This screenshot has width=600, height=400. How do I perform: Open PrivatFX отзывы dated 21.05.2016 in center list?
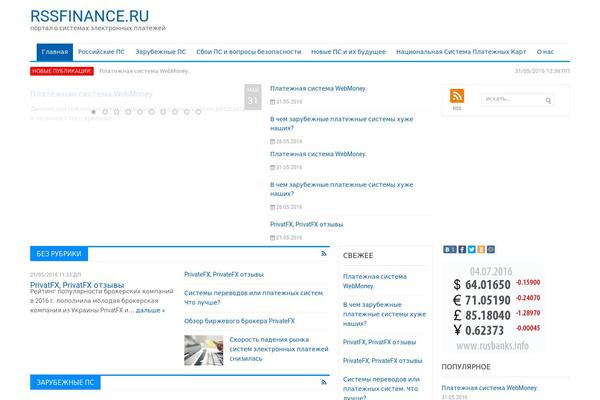pyautogui.click(x=307, y=224)
